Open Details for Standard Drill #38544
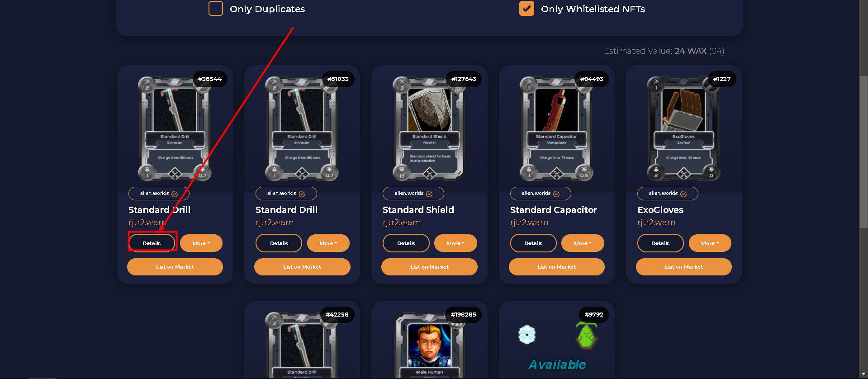 152,243
